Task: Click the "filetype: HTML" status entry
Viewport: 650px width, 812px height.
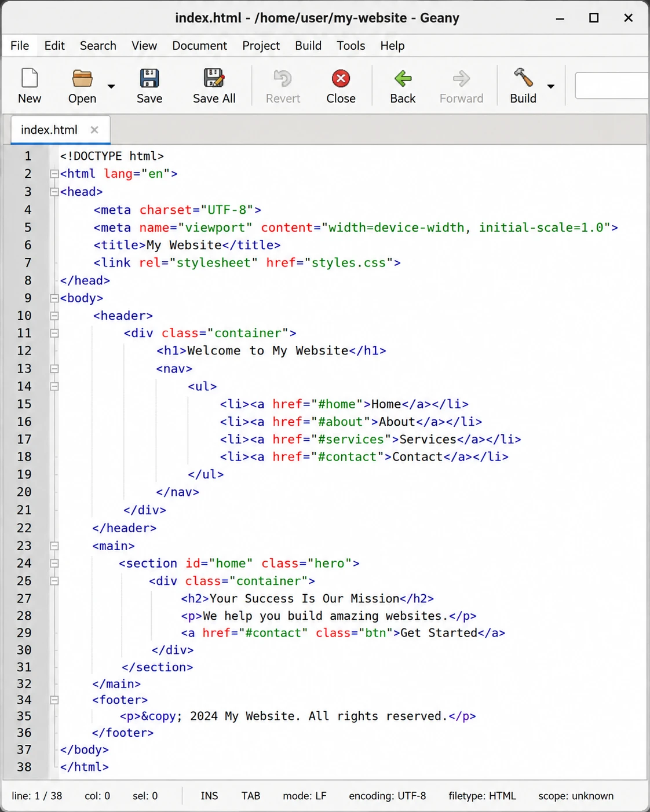Action: (x=482, y=796)
